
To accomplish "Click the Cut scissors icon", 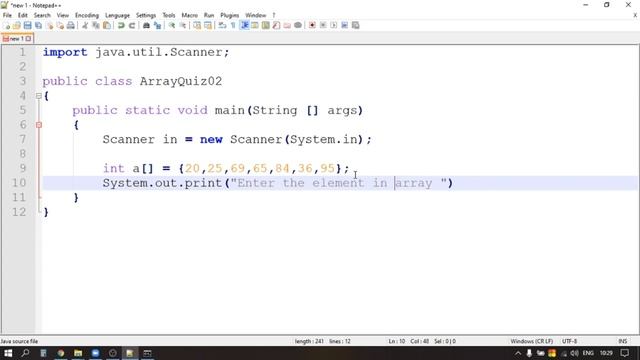I will pyautogui.click(x=85, y=25).
